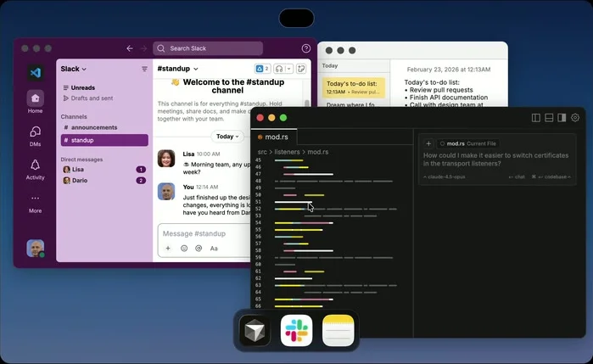
Task: Toggle the Aa formatting in message box
Action: 214,249
